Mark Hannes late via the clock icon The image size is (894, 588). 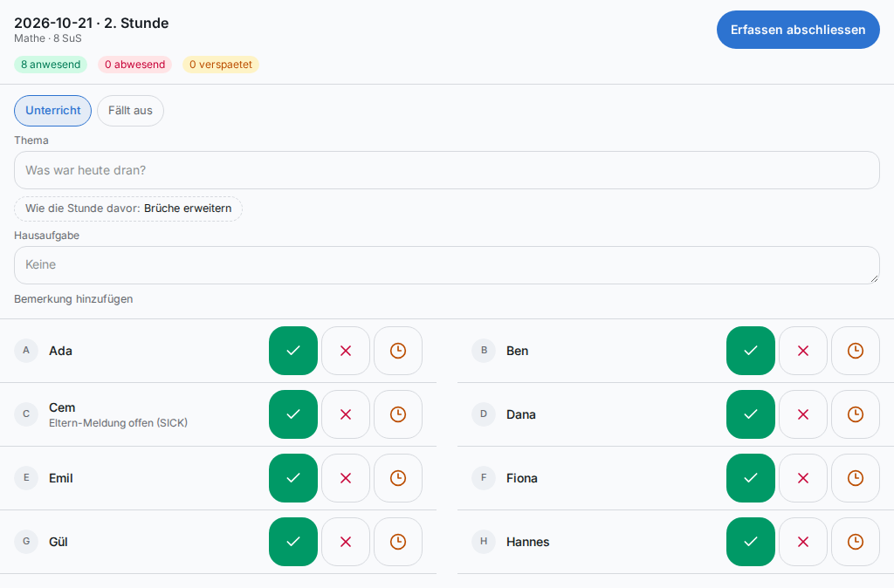coord(856,542)
